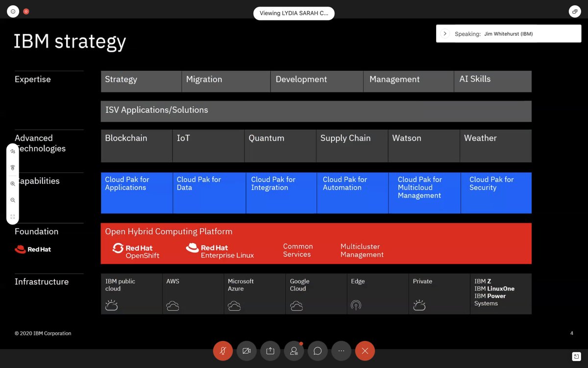Turn on the video camera
The width and height of the screenshot is (588, 368).
pos(246,351)
